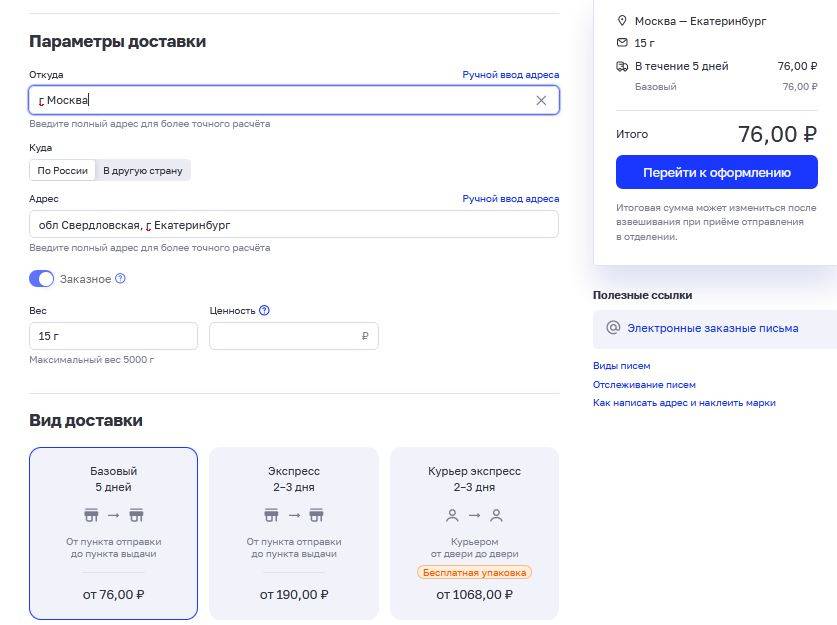Choose Экспресс 2–3 дня delivery type
837x625 pixels.
tap(294, 533)
